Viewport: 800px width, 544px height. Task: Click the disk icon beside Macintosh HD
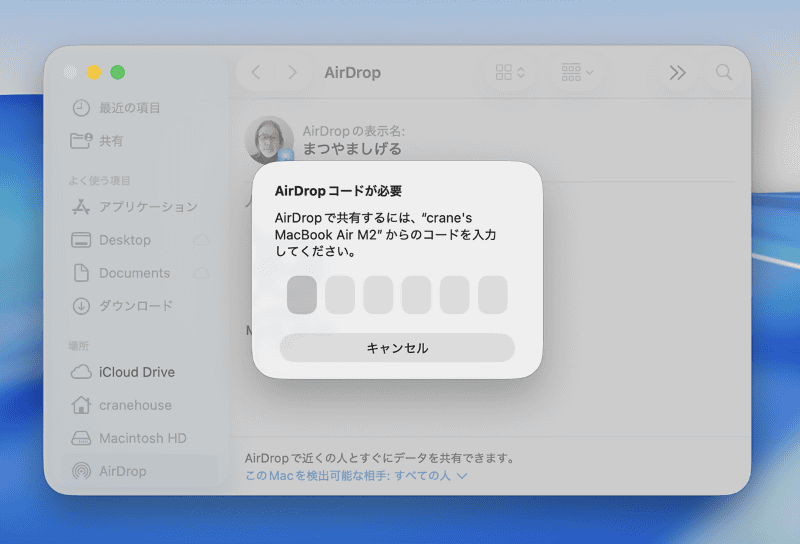[x=81, y=438]
